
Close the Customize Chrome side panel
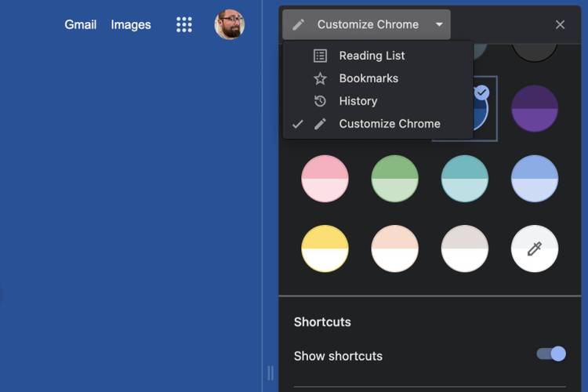click(560, 24)
